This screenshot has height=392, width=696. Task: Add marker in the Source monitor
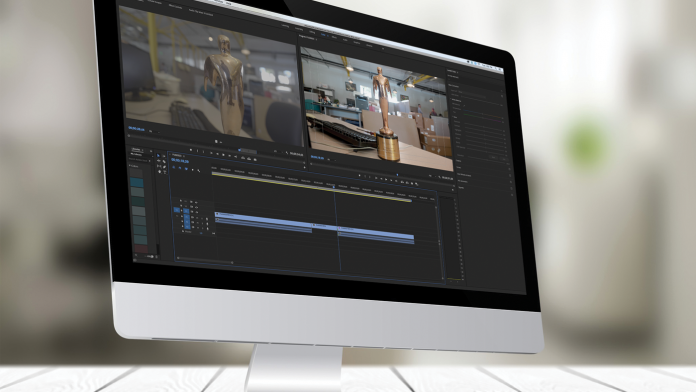tap(191, 150)
